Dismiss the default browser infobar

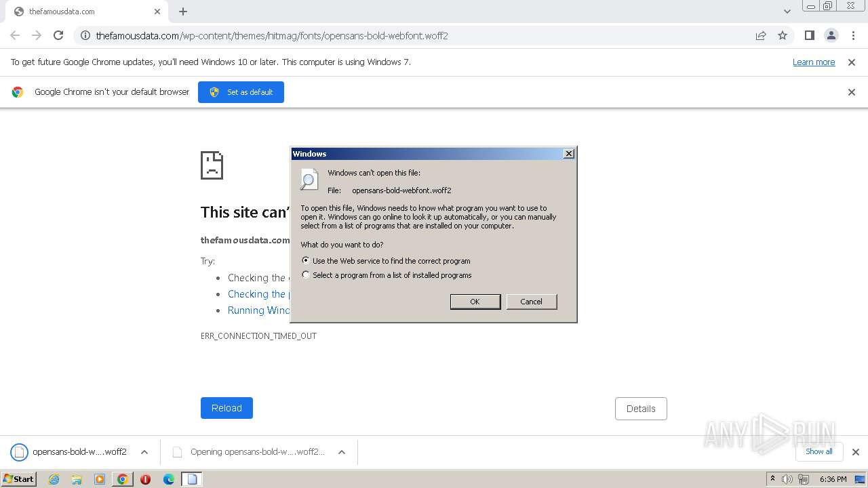pyautogui.click(x=852, y=92)
